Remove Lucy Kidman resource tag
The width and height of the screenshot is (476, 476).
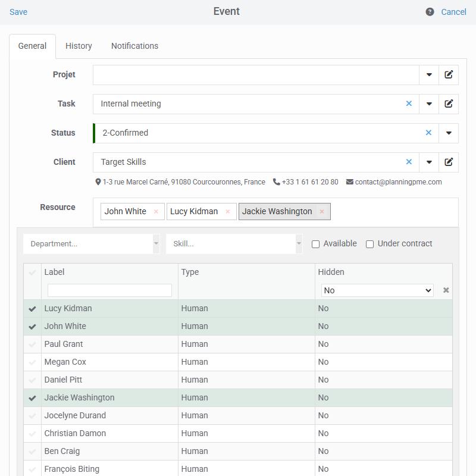[228, 212]
